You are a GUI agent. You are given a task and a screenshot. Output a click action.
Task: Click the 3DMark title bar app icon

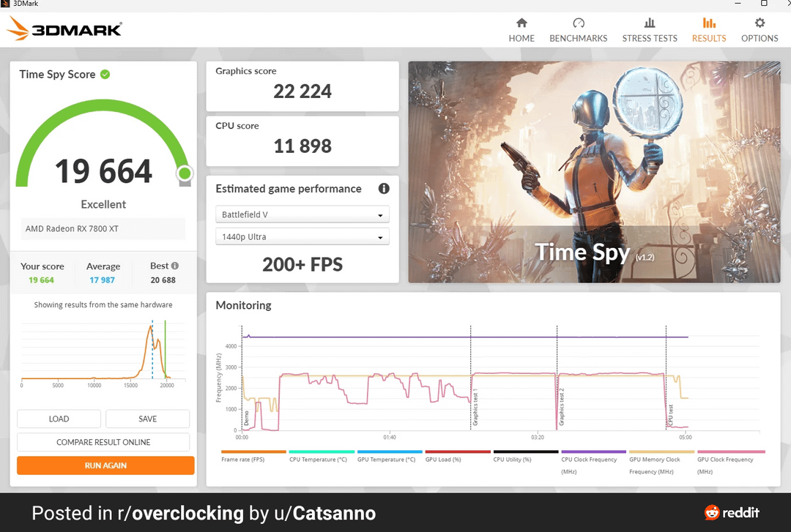pyautogui.click(x=5, y=4)
